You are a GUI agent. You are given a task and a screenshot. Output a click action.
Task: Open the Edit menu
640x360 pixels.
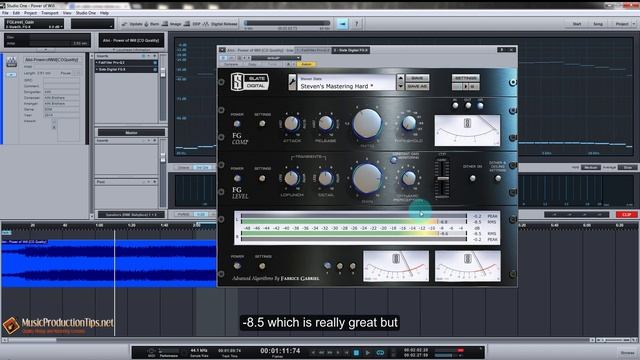[16, 13]
